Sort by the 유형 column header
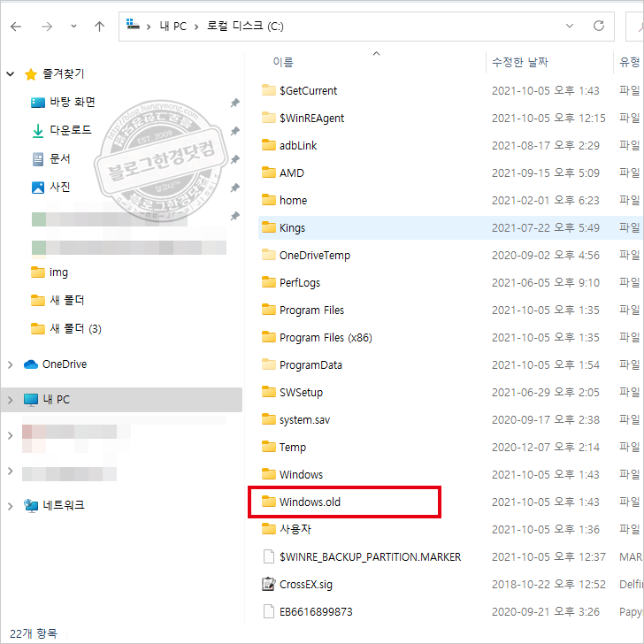644x644 pixels. tap(630, 62)
